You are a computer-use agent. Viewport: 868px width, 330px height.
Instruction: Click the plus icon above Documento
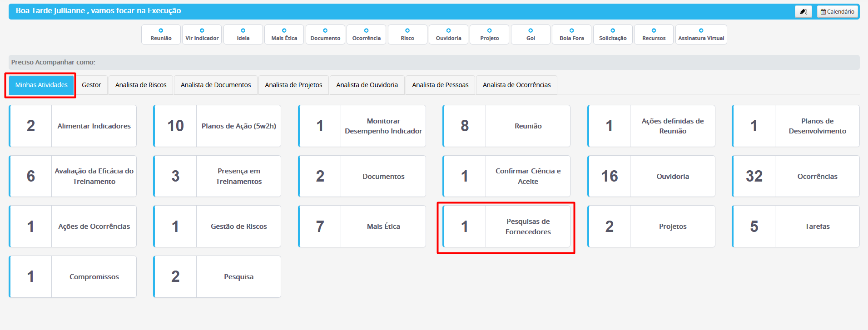pyautogui.click(x=325, y=30)
